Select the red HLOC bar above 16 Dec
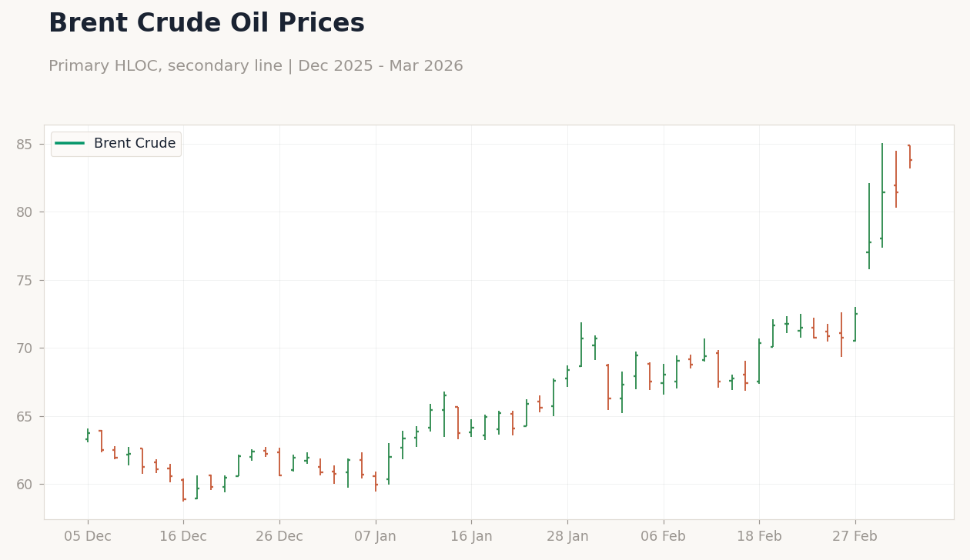The width and height of the screenshot is (970, 560). click(x=183, y=490)
